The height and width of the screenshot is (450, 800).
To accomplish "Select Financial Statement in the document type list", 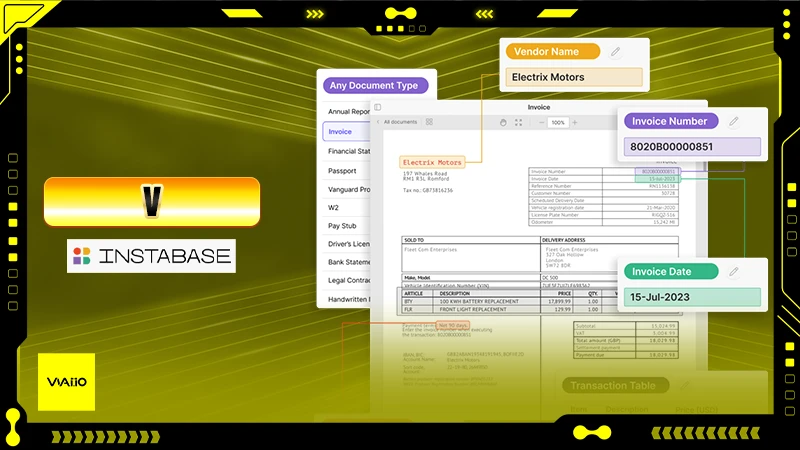I will click(349, 152).
